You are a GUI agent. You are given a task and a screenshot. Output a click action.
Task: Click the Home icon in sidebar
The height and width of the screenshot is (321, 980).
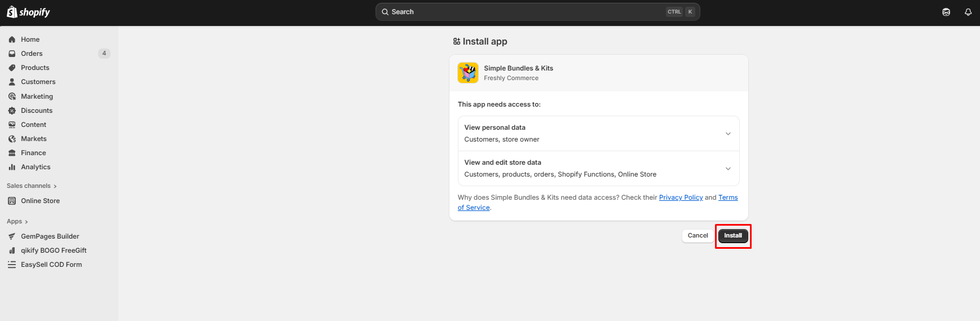click(x=12, y=39)
